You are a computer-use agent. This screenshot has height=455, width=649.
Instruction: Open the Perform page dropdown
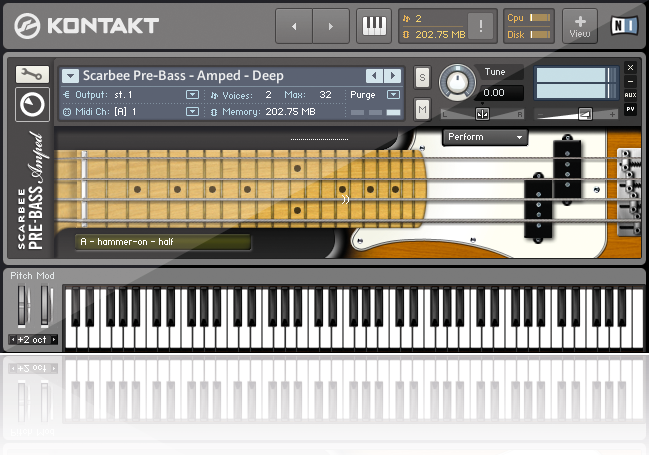(485, 137)
